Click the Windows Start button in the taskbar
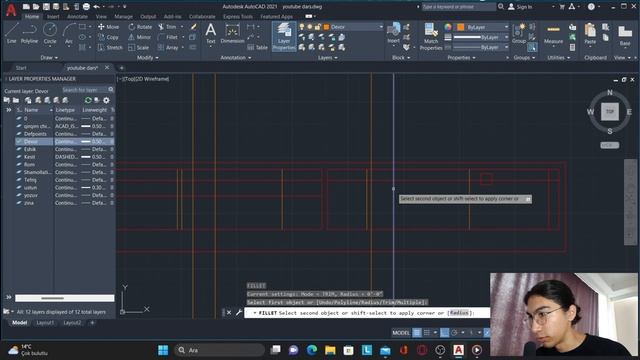Screen dimensions: 640x360 163,350
